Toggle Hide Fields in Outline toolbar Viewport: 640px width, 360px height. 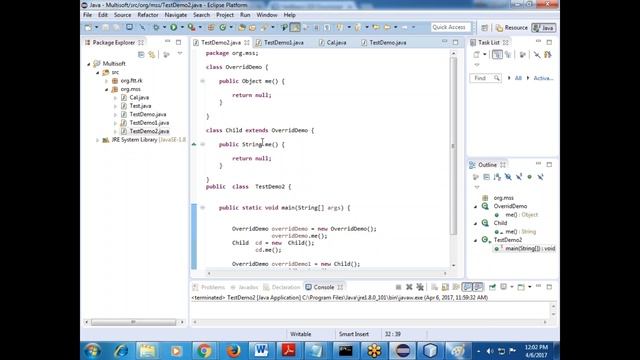point(508,177)
